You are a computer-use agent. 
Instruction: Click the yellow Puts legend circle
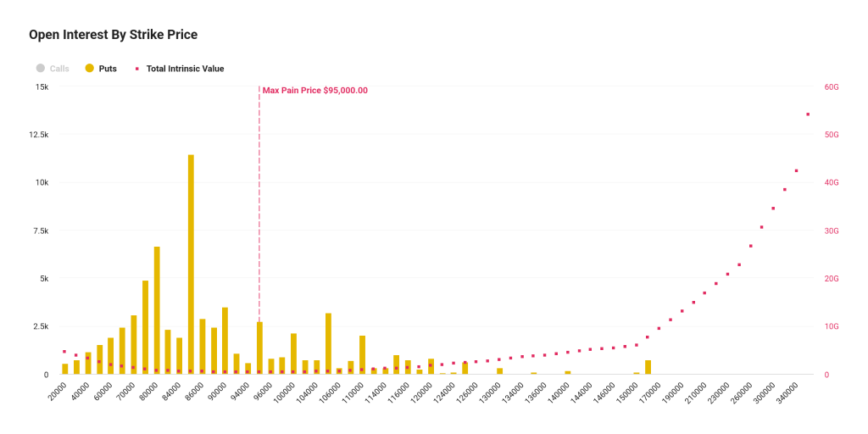point(90,69)
